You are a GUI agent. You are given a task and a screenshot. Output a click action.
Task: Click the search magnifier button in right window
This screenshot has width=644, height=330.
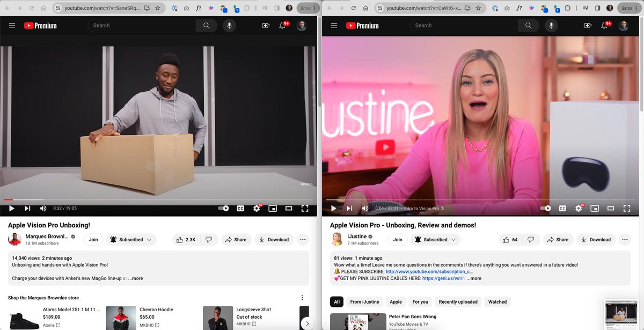click(x=529, y=25)
